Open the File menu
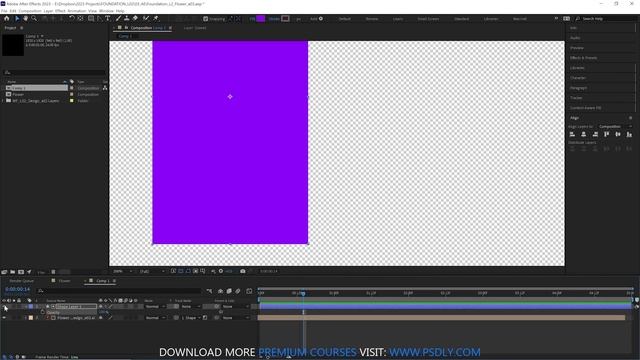 coord(4,11)
